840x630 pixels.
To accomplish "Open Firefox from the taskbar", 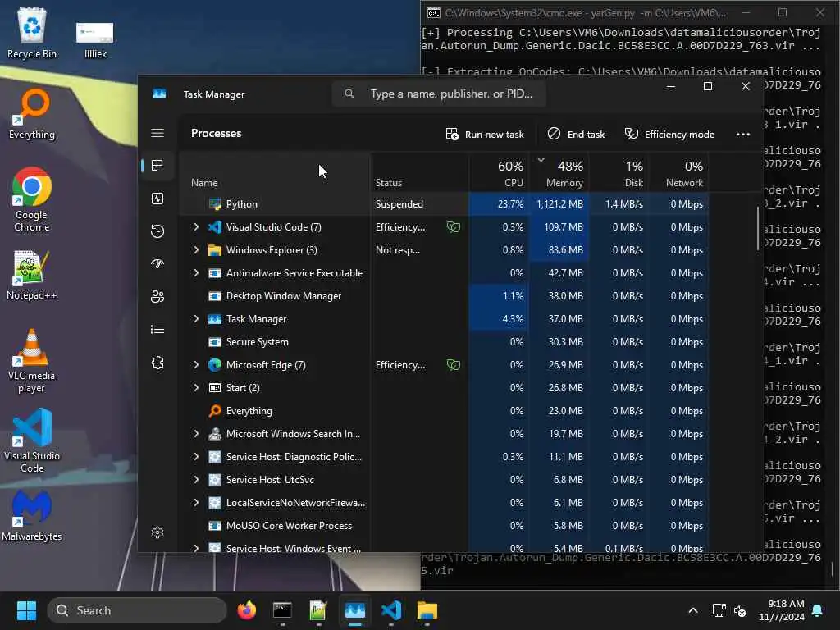I will coord(246,610).
